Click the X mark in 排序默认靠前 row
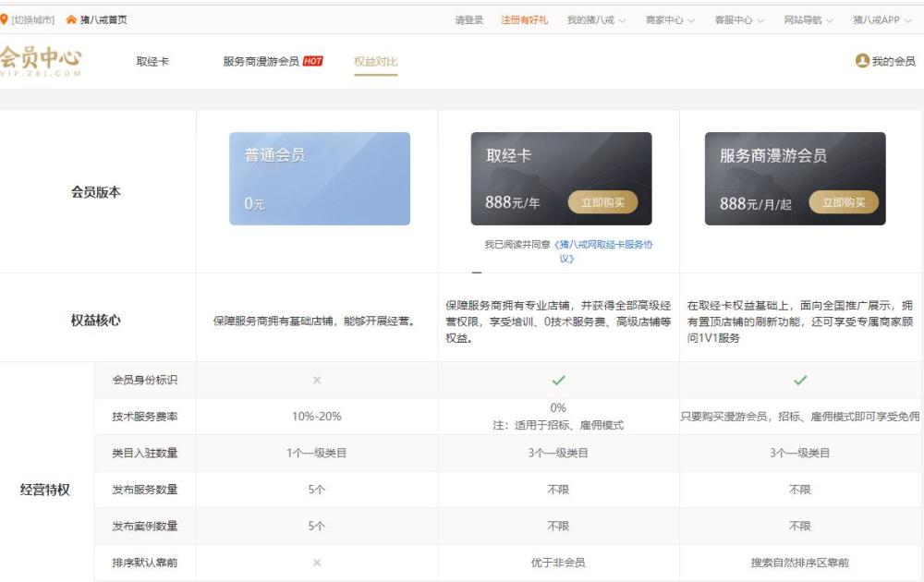The image size is (924, 582). tap(317, 564)
